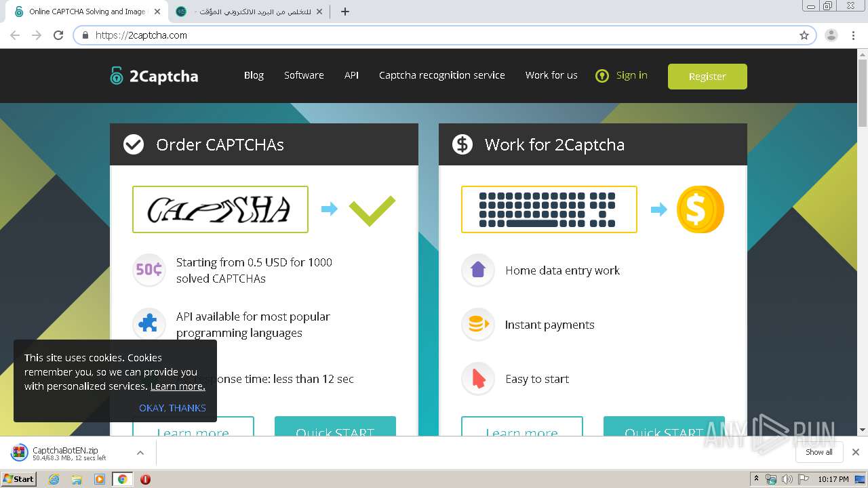Screen dimensions: 868x488
Task: Switch to the Arabic temporary email tab
Action: coord(248,12)
